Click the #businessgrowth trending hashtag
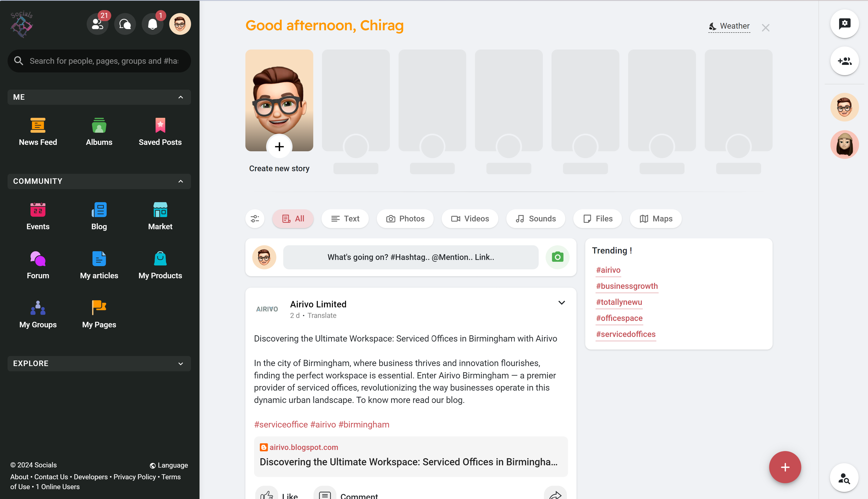Viewport: 868px width, 499px height. (x=627, y=286)
